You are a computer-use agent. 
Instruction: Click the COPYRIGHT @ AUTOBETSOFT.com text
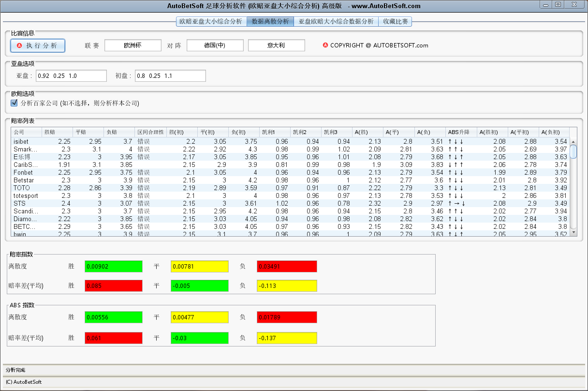click(379, 45)
